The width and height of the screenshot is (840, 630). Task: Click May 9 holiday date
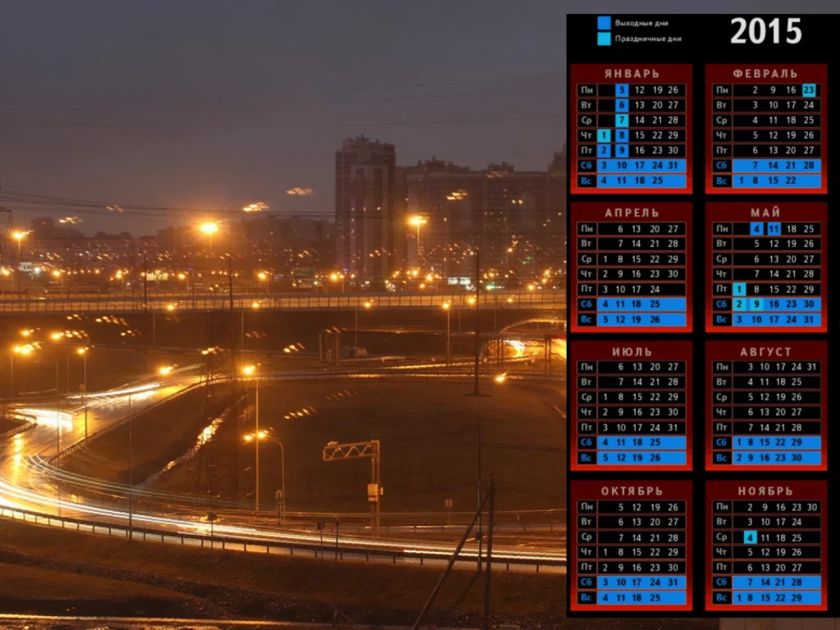pyautogui.click(x=756, y=304)
